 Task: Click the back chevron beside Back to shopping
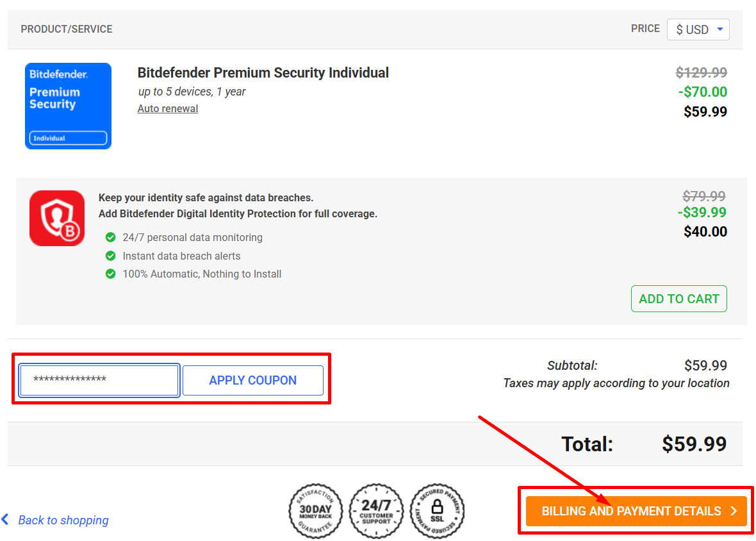(x=5, y=520)
